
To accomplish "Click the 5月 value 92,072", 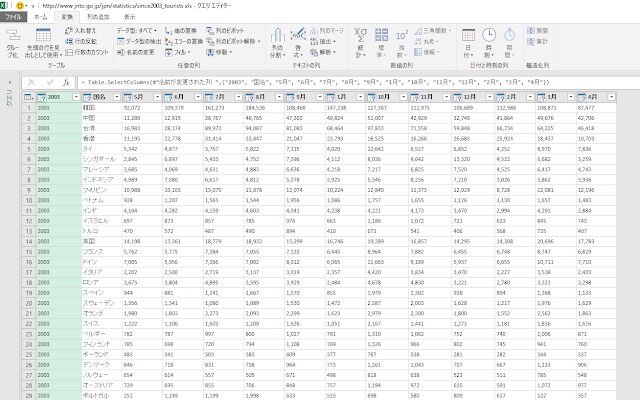I will coord(142,108).
